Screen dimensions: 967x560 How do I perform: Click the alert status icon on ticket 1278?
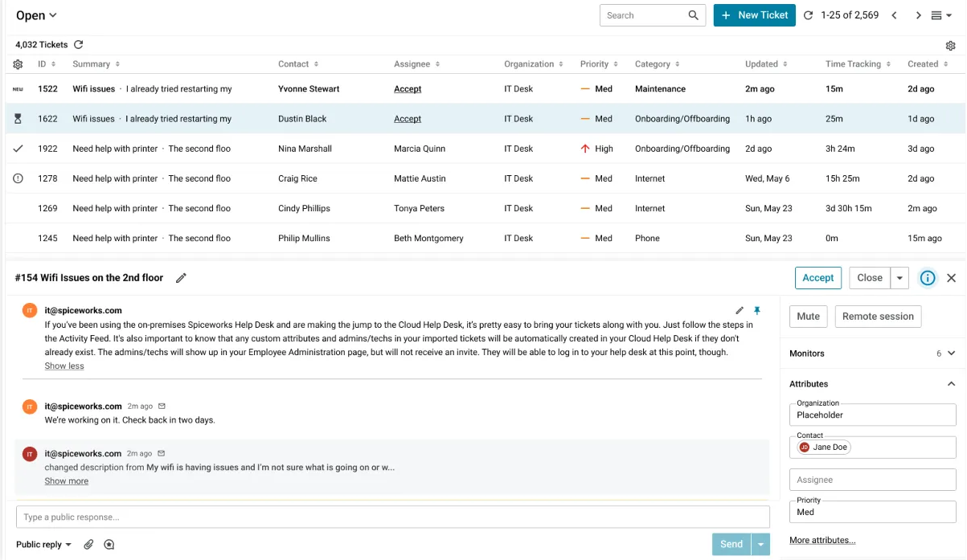click(18, 178)
